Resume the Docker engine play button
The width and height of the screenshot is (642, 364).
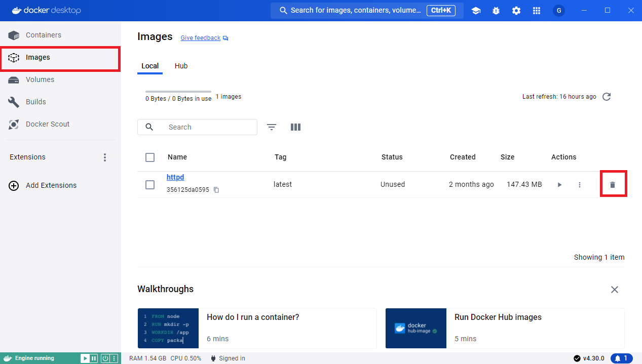[x=85, y=358]
